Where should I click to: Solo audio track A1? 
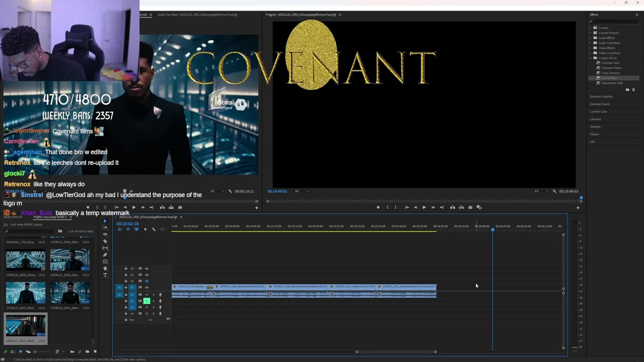coord(153,295)
